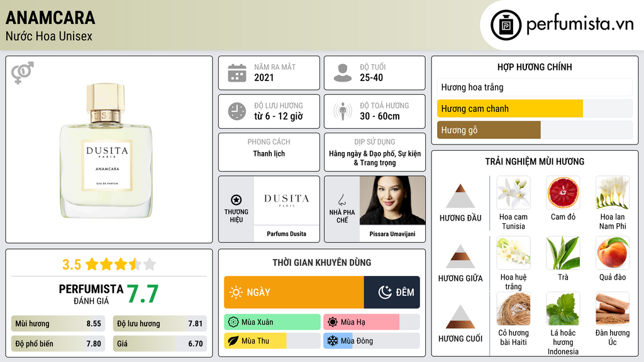Select the Cam đỏ note thumbnail

[x=563, y=193]
